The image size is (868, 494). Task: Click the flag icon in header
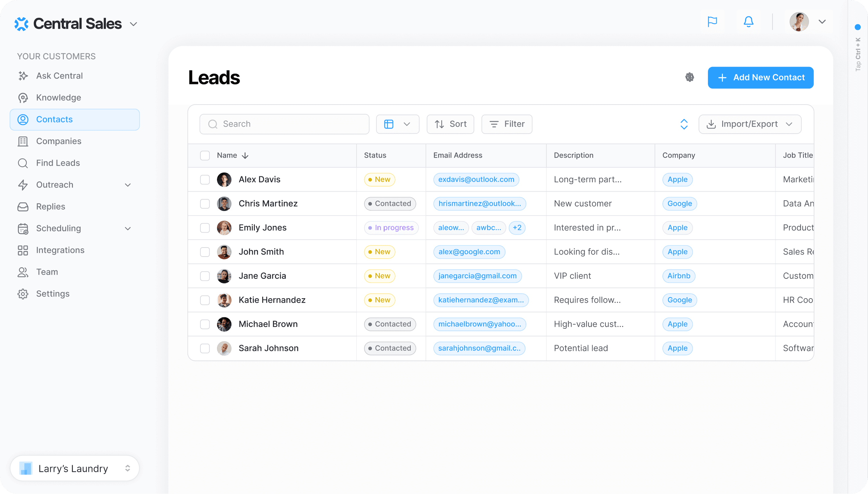tap(712, 22)
